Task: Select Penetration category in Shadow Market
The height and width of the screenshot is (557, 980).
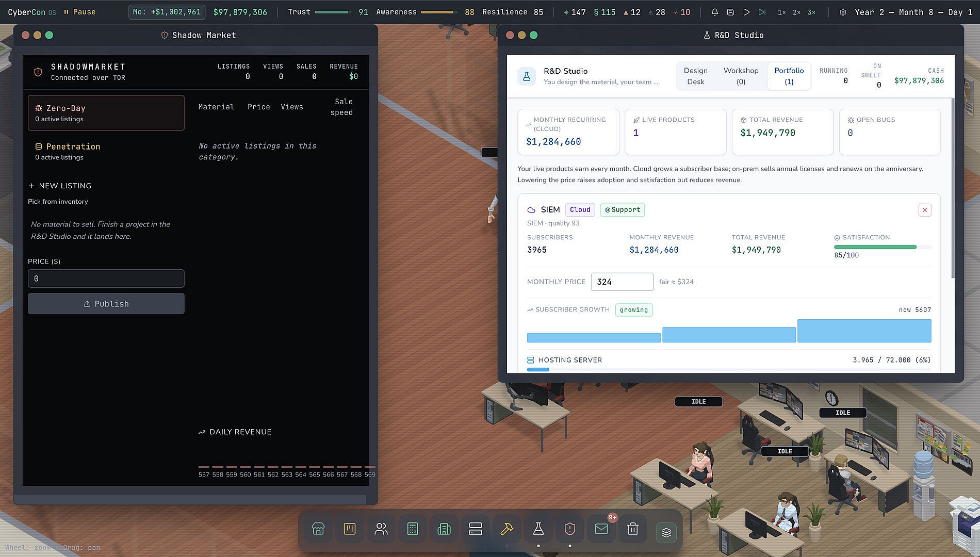Action: 106,151
